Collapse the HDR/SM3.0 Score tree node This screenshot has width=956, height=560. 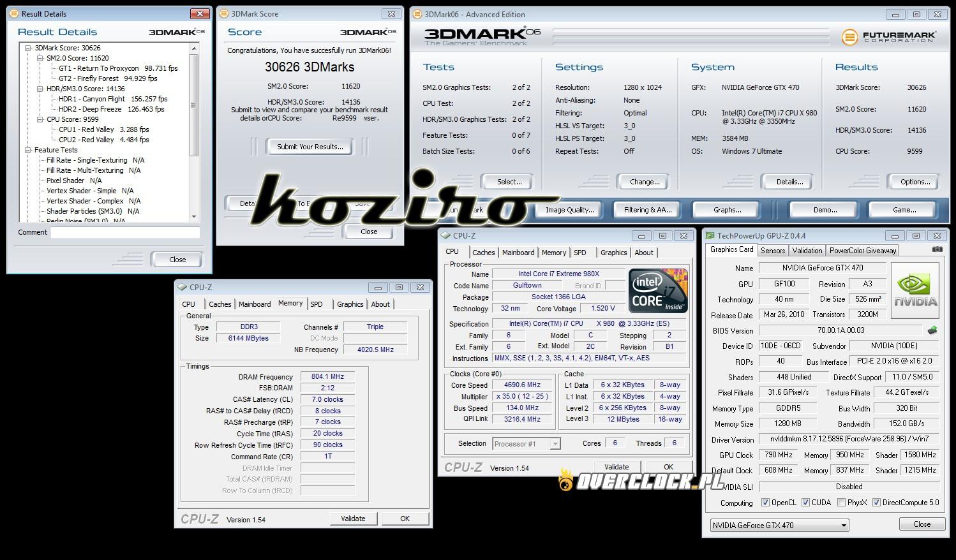(x=40, y=89)
